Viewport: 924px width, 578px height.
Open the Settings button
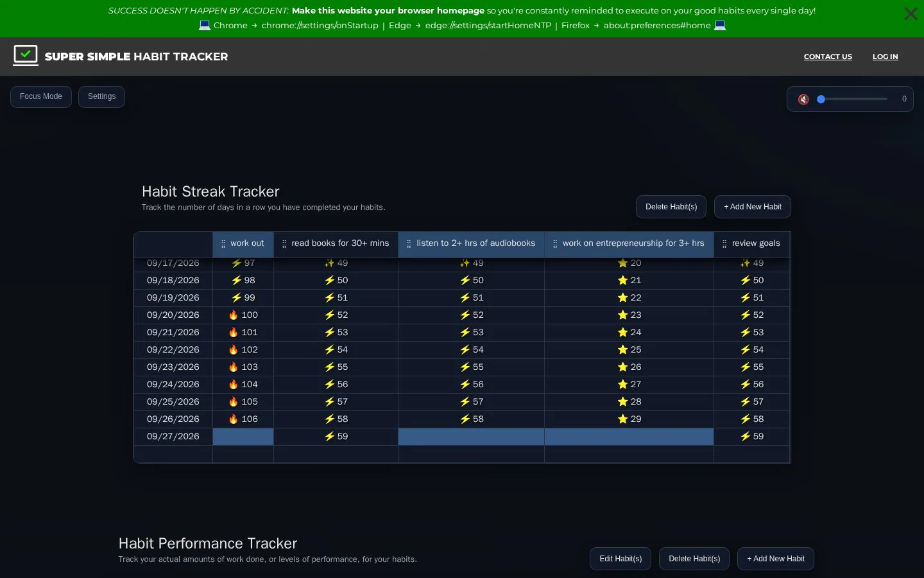(101, 97)
